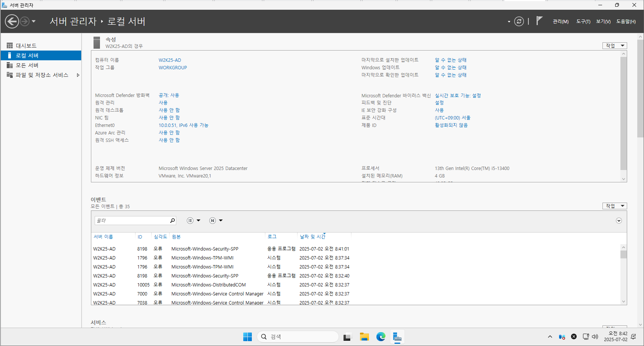Open Task View from the taskbar
The image size is (644, 346).
347,337
